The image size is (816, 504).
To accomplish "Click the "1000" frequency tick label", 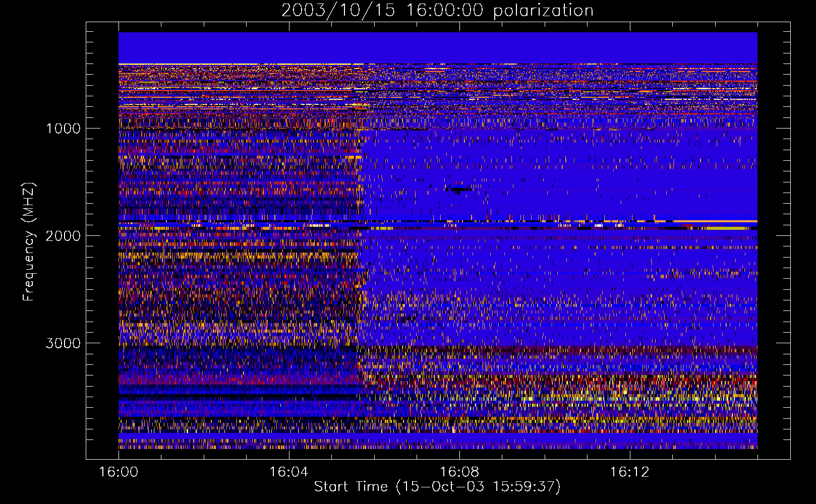I will coord(63,129).
